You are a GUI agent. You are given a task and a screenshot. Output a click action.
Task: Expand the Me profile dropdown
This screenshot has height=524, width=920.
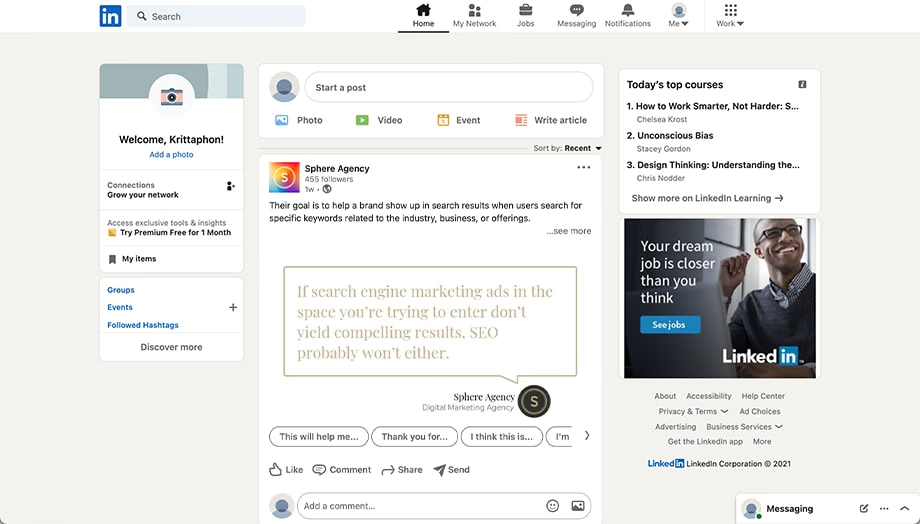tap(678, 16)
